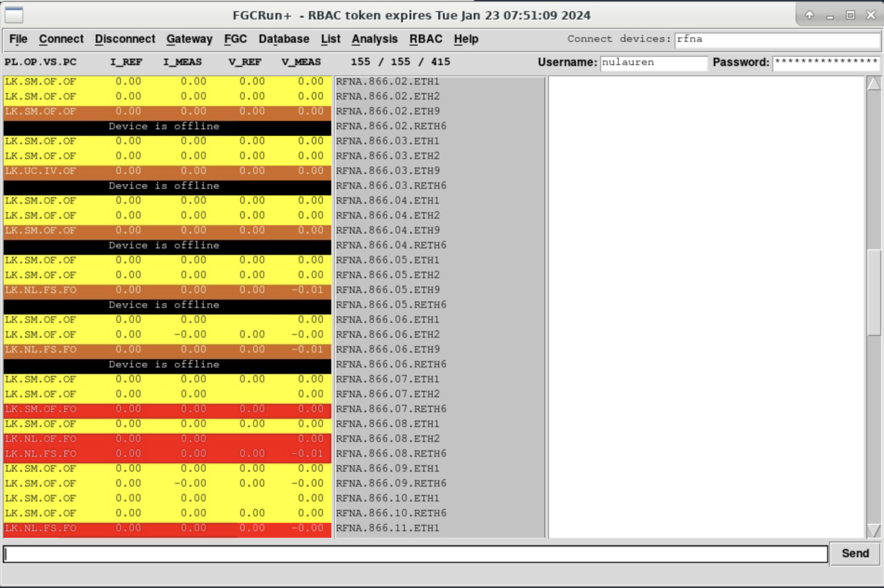Click the I_MEAS column header
The image size is (884, 588).
point(182,62)
